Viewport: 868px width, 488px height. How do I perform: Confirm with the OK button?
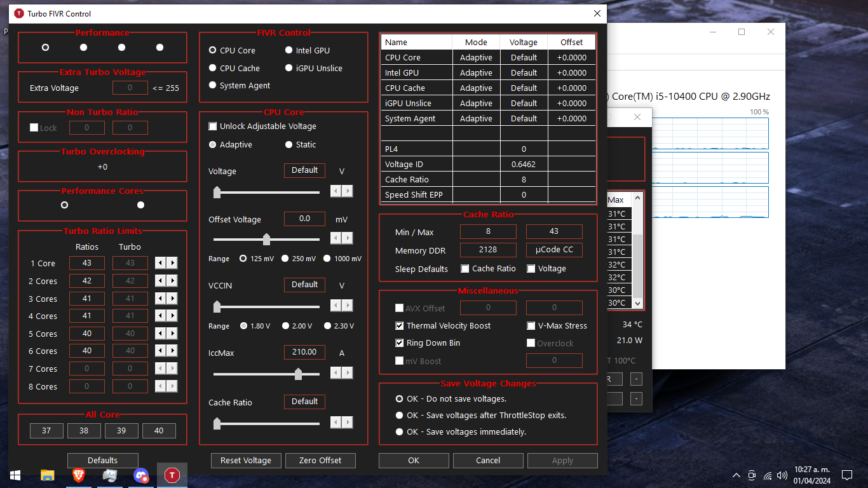414,461
